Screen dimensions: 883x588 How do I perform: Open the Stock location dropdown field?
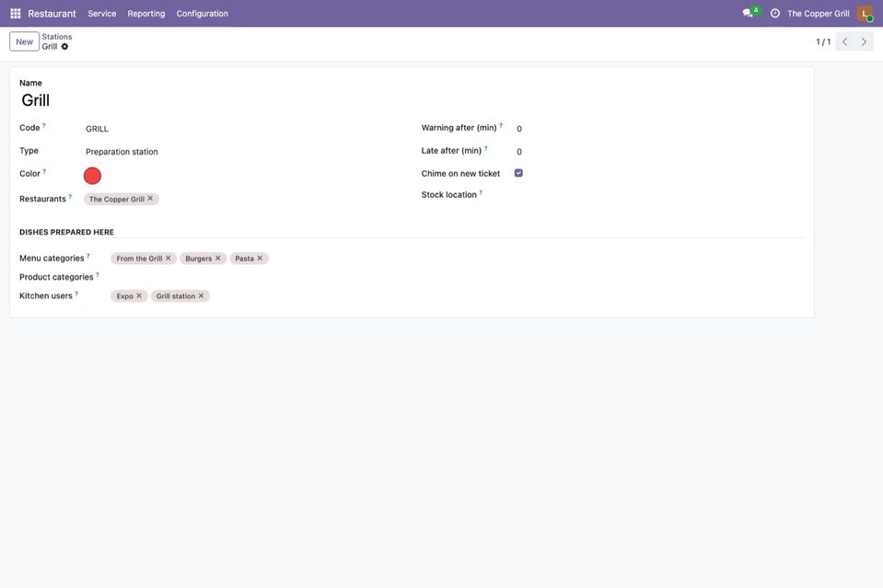point(659,195)
